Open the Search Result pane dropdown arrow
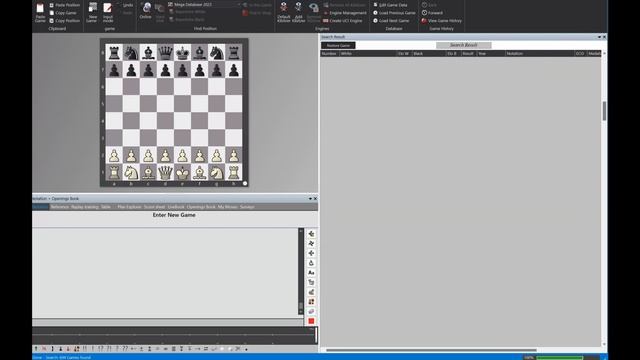Screen dimensions: 640x360 pyautogui.click(x=600, y=37)
